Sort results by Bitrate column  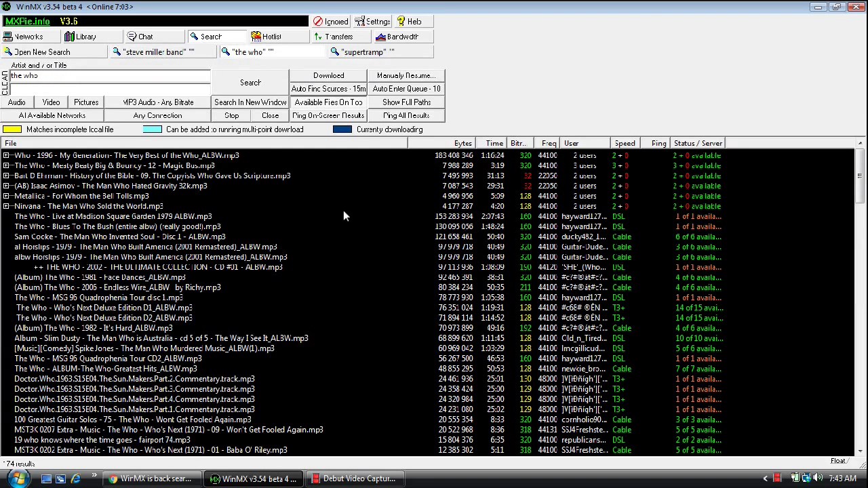point(521,143)
